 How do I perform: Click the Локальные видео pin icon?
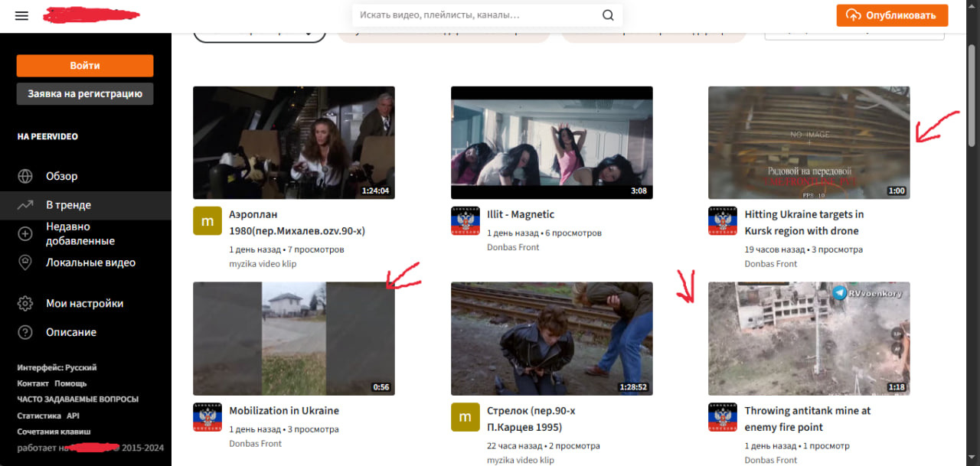point(25,262)
